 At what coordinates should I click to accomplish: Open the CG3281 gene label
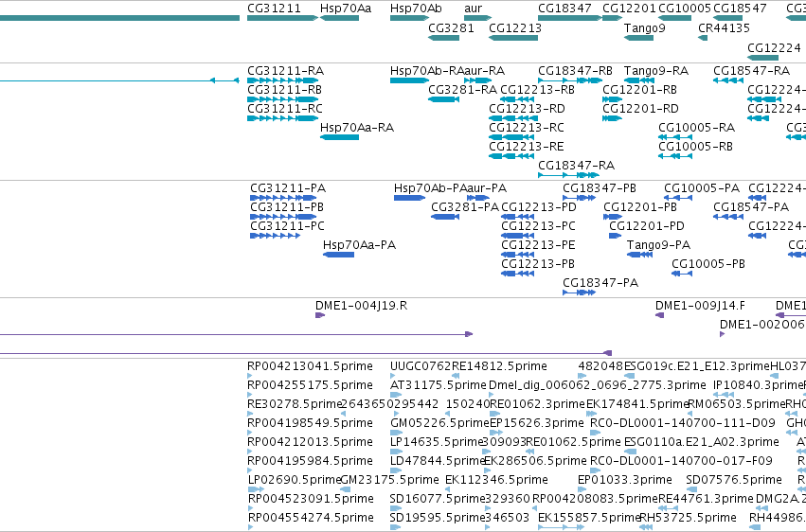pos(452,28)
